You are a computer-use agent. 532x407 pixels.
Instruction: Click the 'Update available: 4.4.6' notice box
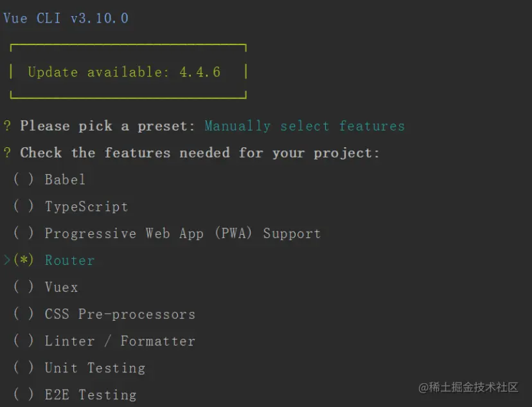click(129, 71)
